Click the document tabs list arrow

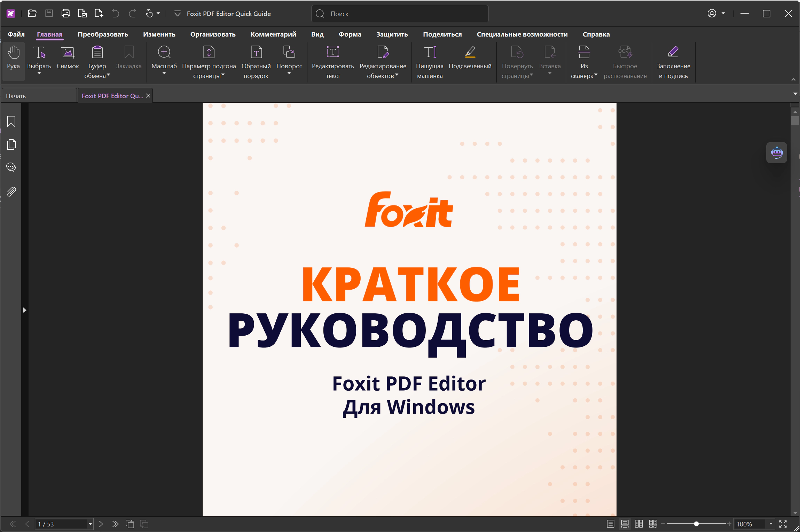(795, 94)
